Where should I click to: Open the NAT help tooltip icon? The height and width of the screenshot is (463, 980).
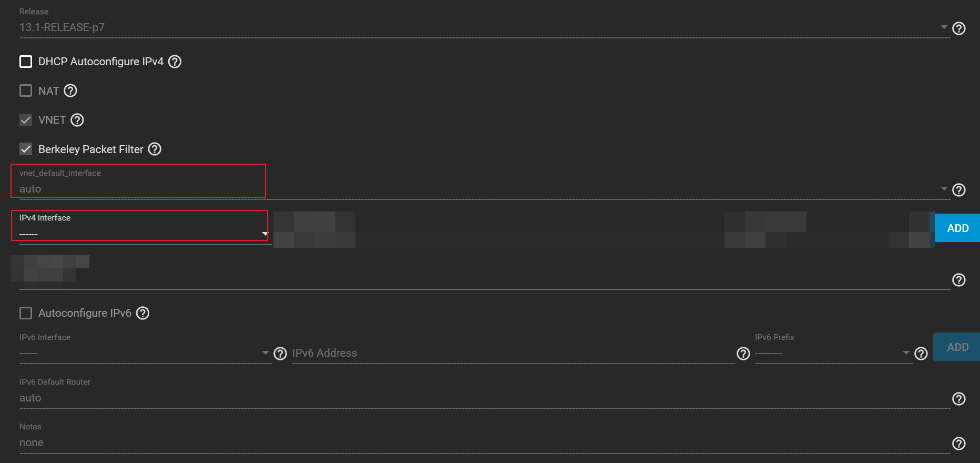[x=70, y=90]
